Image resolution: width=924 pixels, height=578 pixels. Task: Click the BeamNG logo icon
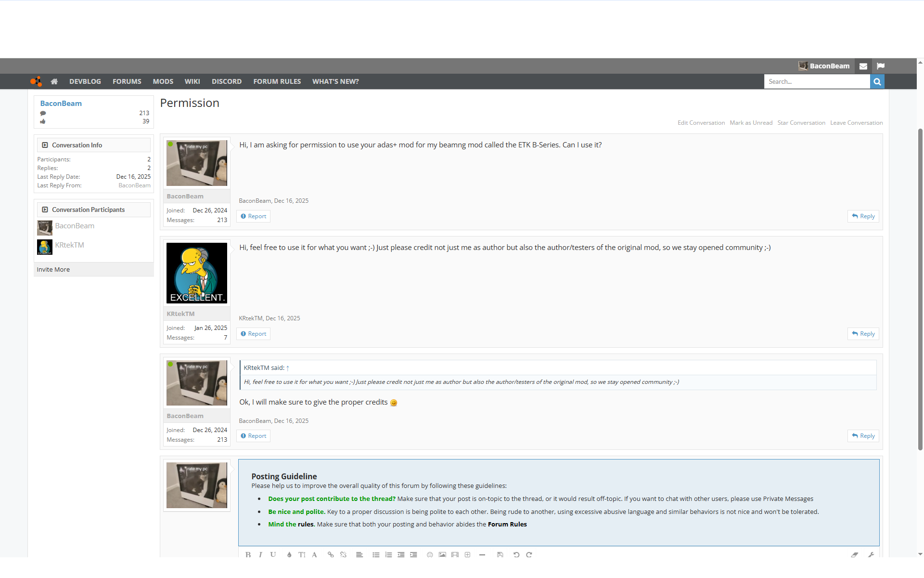(36, 81)
